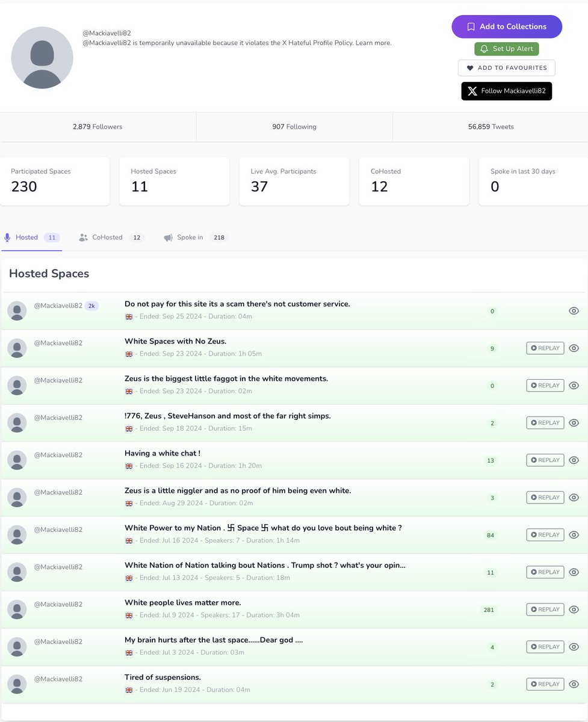Replay the Sep 23 2024 02m space

click(x=545, y=386)
